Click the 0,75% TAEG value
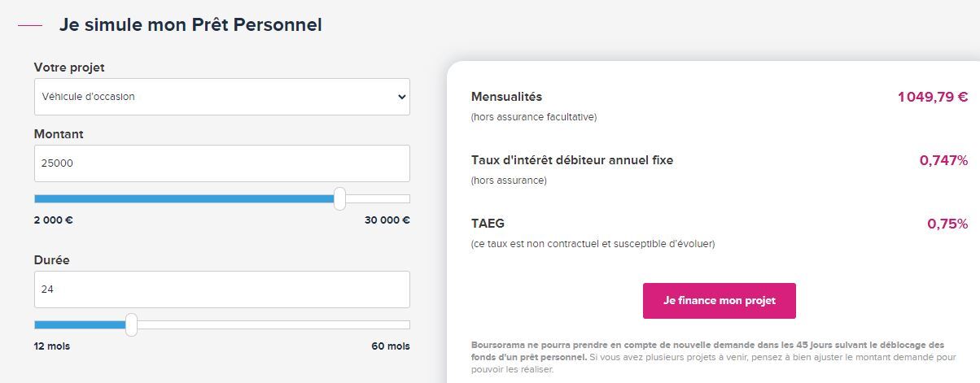The width and height of the screenshot is (980, 383). [947, 224]
